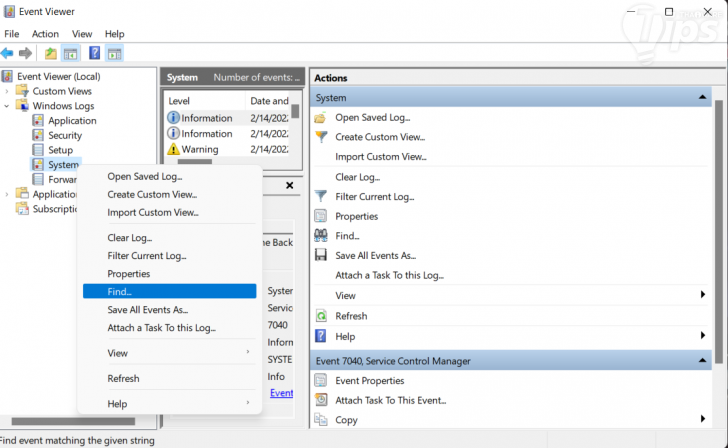Click the Properties icon in Actions pane
The image size is (728, 448).
point(320,216)
